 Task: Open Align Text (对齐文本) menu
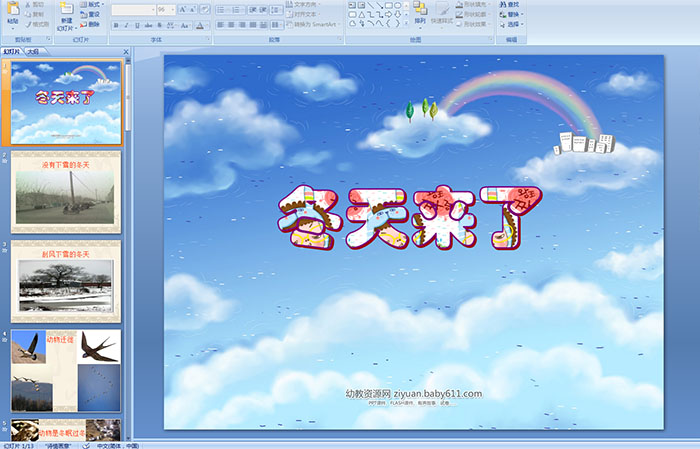point(304,14)
